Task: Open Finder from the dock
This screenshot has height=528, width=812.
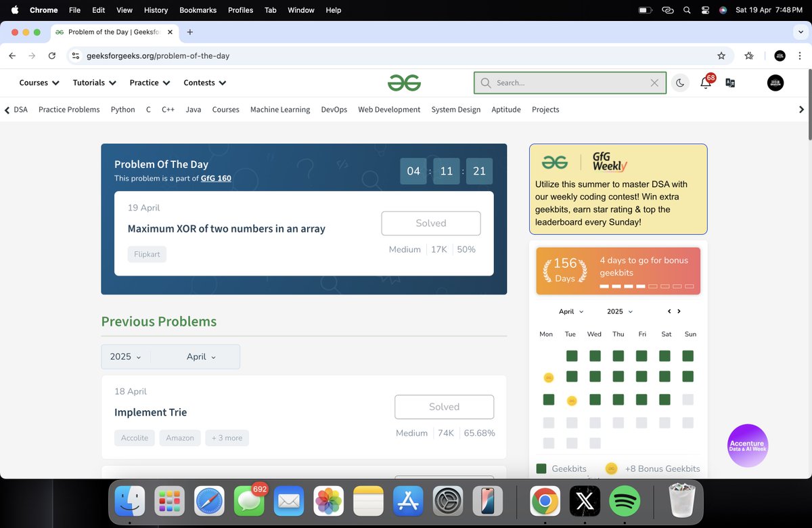Action: point(130,502)
